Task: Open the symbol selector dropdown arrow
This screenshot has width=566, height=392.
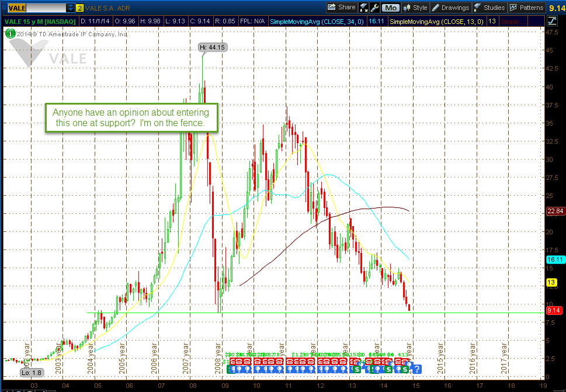Action: 71,8
